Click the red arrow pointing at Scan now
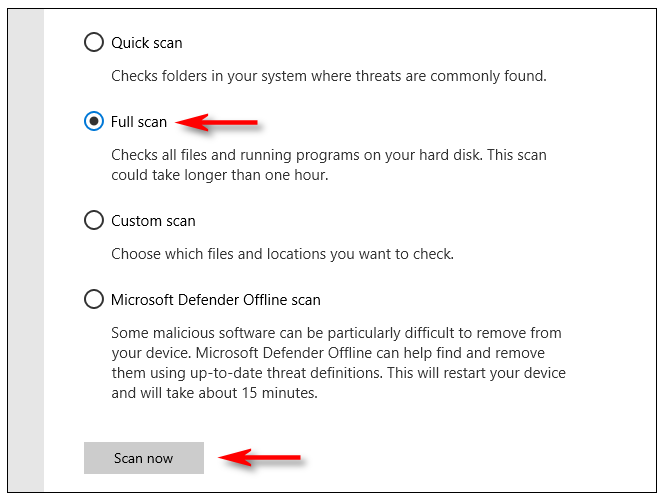The image size is (665, 502). pos(260,457)
